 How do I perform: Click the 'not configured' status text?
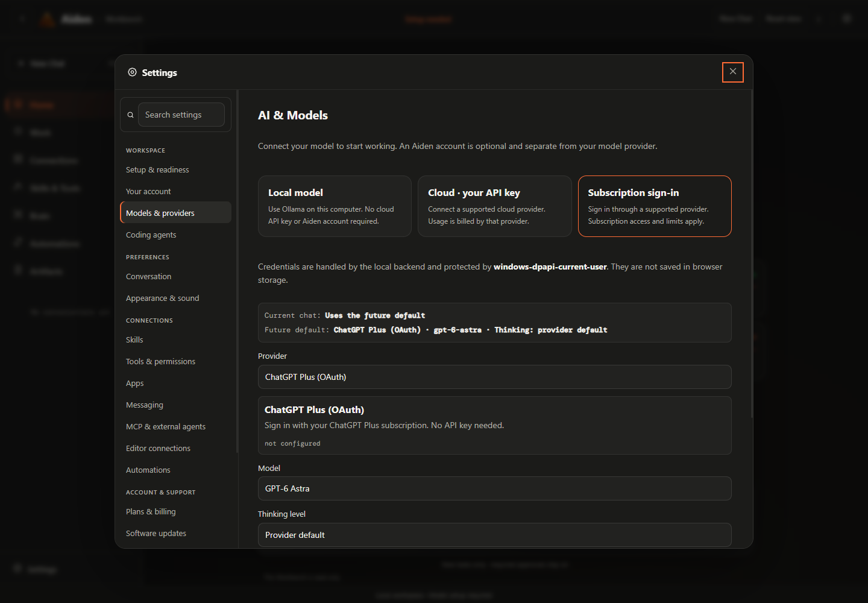[x=292, y=444]
